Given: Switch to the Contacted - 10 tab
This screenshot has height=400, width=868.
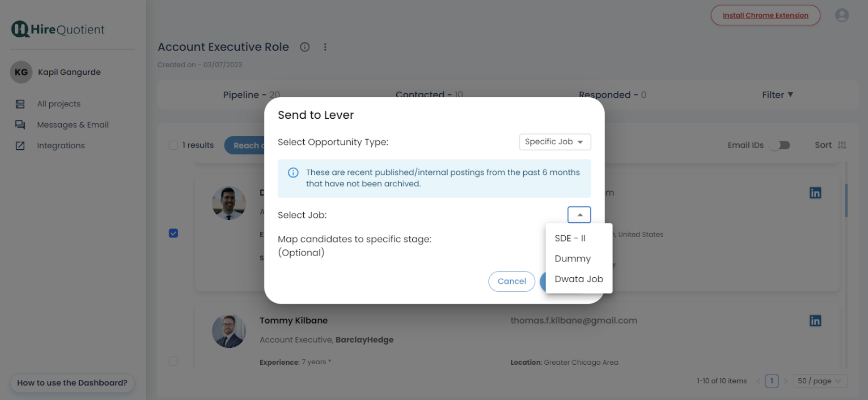Looking at the screenshot, I should pos(429,95).
